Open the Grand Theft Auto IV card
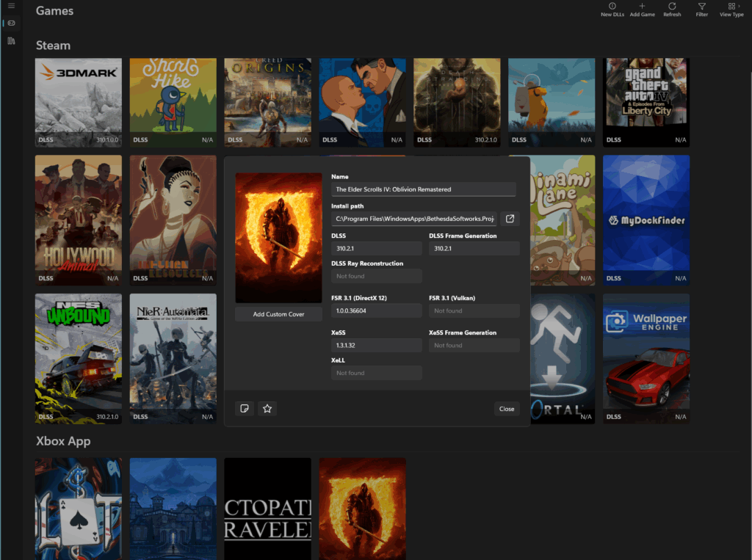This screenshot has width=752, height=560. [x=646, y=103]
